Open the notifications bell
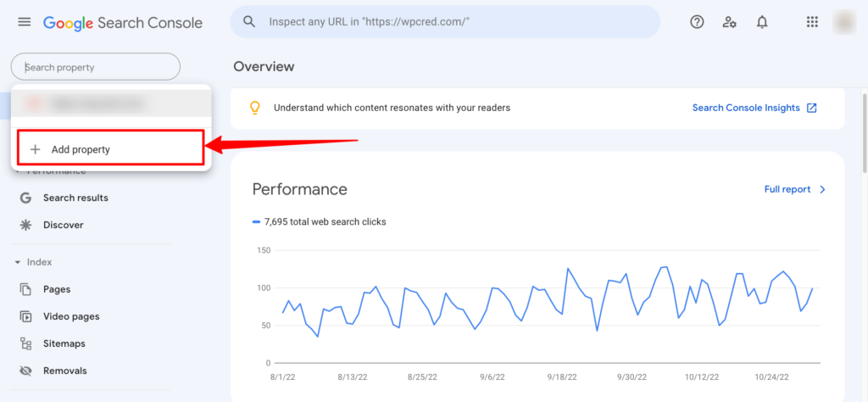868x402 pixels. click(x=762, y=22)
